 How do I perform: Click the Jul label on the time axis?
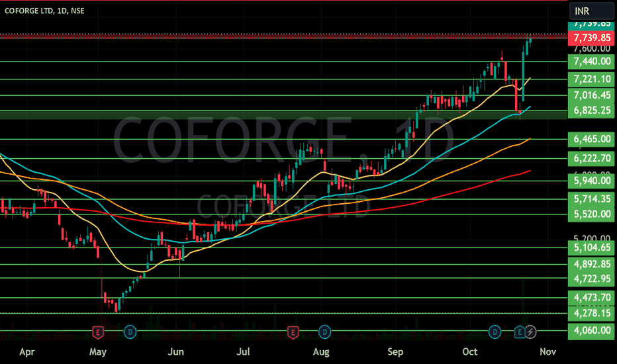click(x=243, y=351)
